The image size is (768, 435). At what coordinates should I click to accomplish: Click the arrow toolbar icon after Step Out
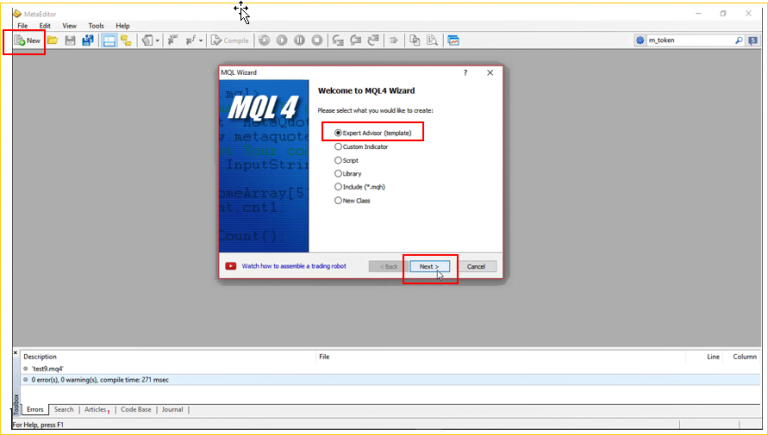[393, 41]
